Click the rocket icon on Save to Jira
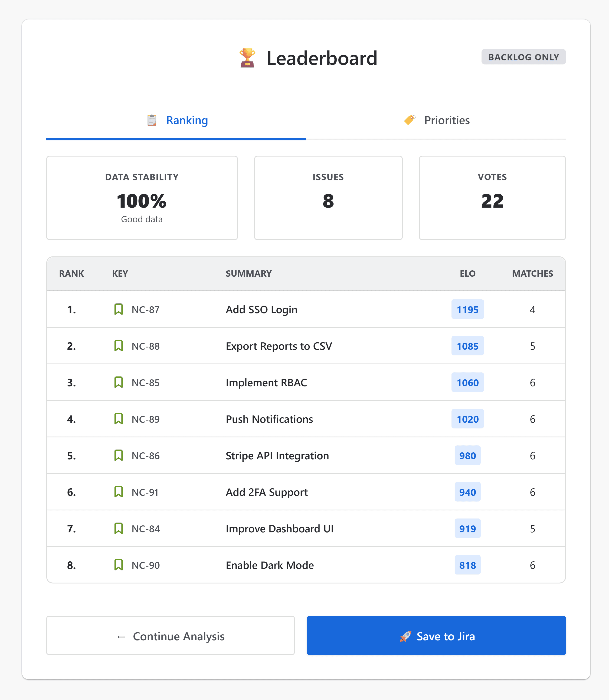609x700 pixels. (x=406, y=636)
